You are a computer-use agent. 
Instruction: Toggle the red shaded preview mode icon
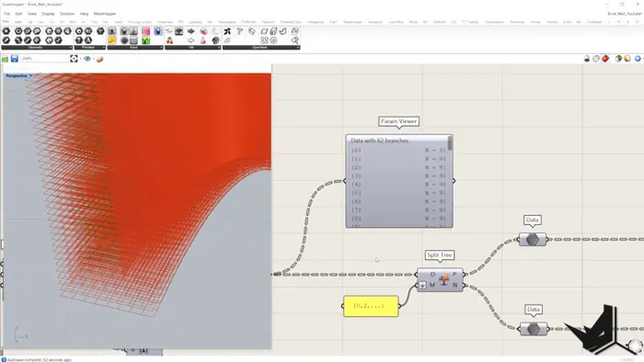click(x=605, y=59)
